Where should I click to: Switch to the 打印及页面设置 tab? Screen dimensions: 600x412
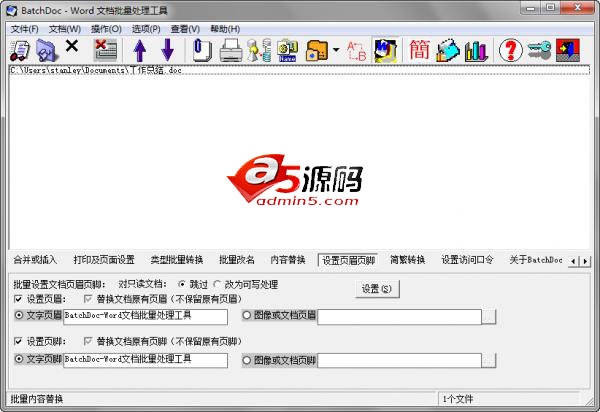coord(104,260)
